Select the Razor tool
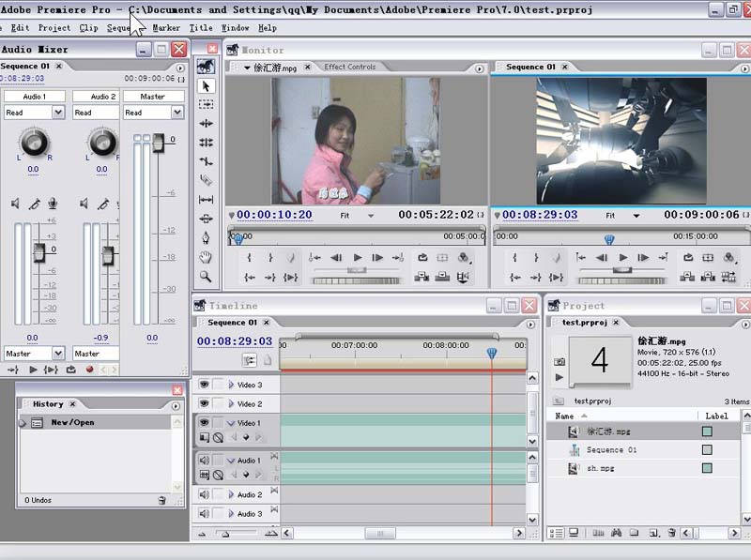The image size is (751, 560). (207, 181)
